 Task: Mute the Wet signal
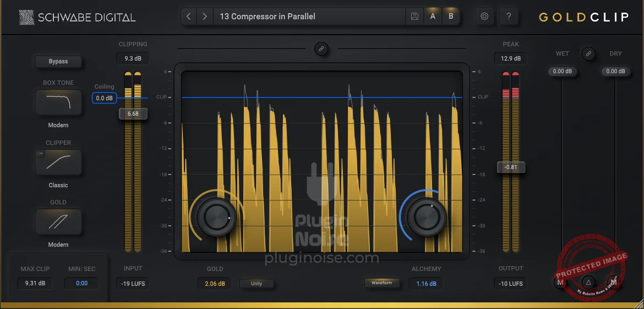click(x=560, y=283)
